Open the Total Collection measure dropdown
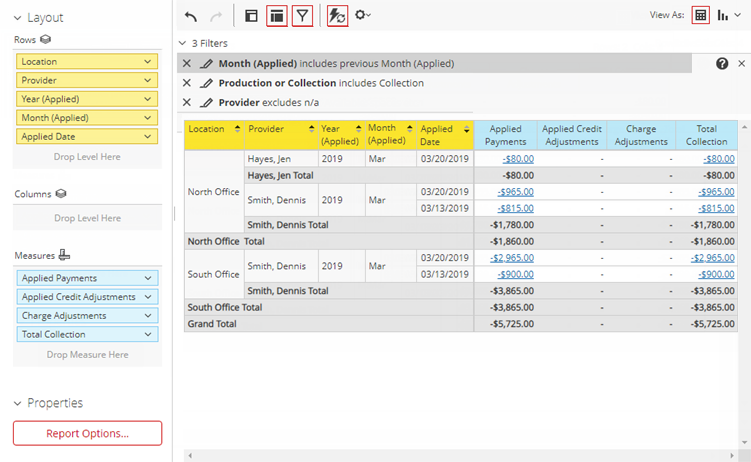 click(148, 334)
